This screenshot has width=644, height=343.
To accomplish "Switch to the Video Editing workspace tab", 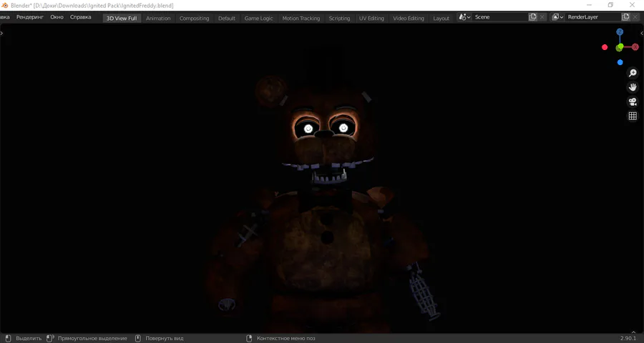I will coord(409,18).
